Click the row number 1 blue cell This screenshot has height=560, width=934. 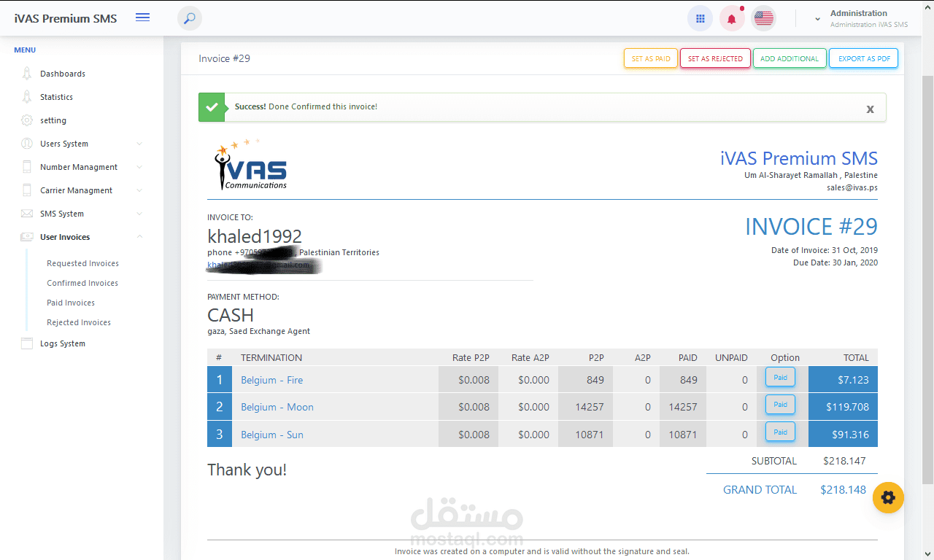[219, 380]
